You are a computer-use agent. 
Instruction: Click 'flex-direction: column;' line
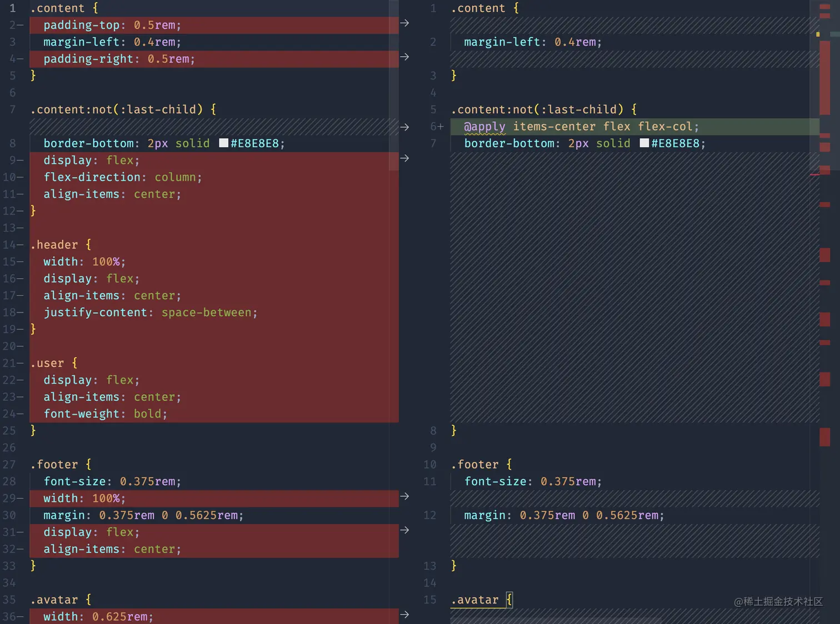pyautogui.click(x=123, y=177)
